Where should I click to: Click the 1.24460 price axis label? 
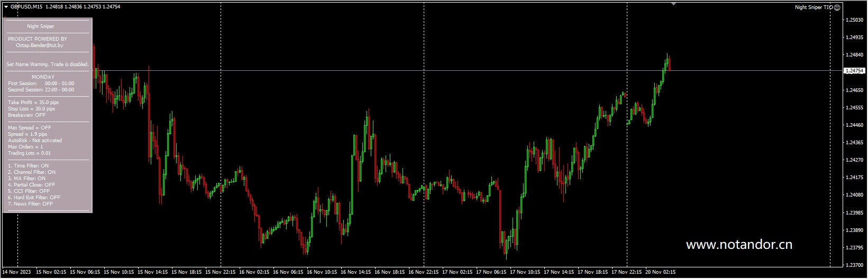tap(855, 125)
